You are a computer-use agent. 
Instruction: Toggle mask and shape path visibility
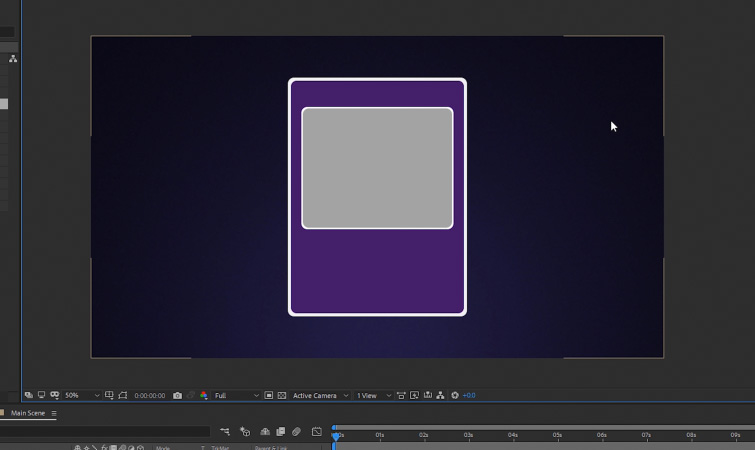coord(123,396)
